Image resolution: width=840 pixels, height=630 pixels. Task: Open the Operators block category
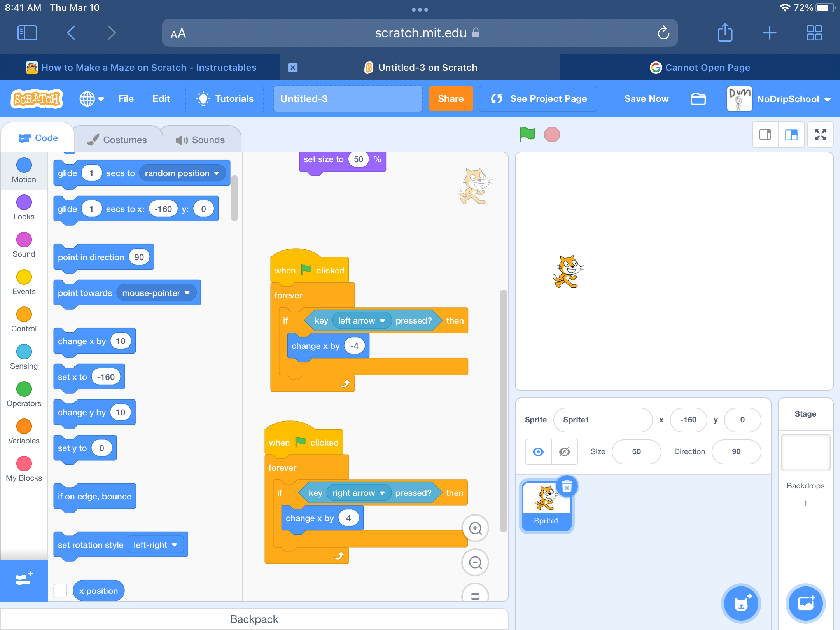(x=24, y=394)
